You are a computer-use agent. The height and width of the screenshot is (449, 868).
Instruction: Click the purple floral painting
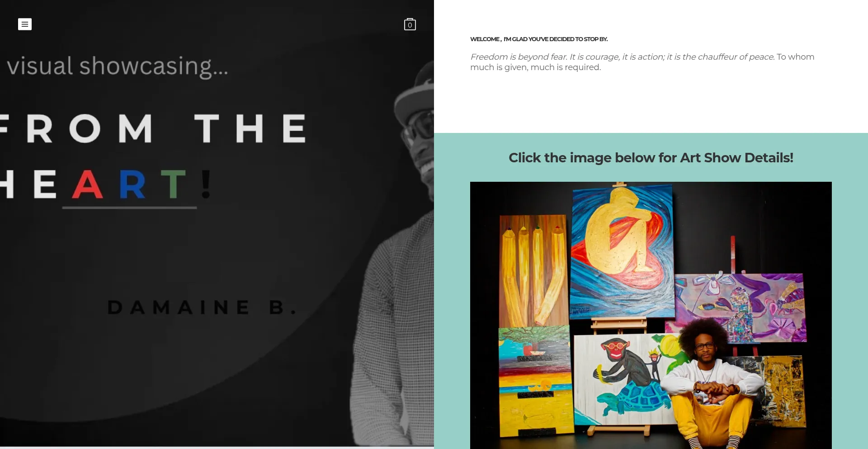coord(741,307)
